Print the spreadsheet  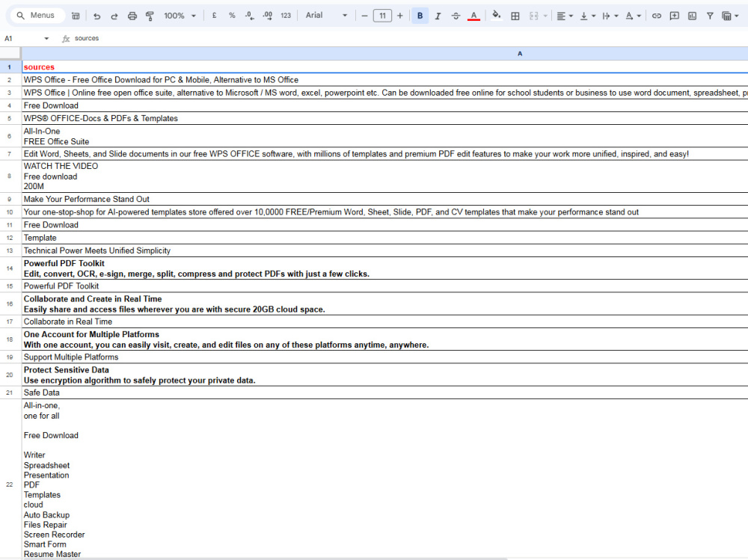(x=132, y=16)
